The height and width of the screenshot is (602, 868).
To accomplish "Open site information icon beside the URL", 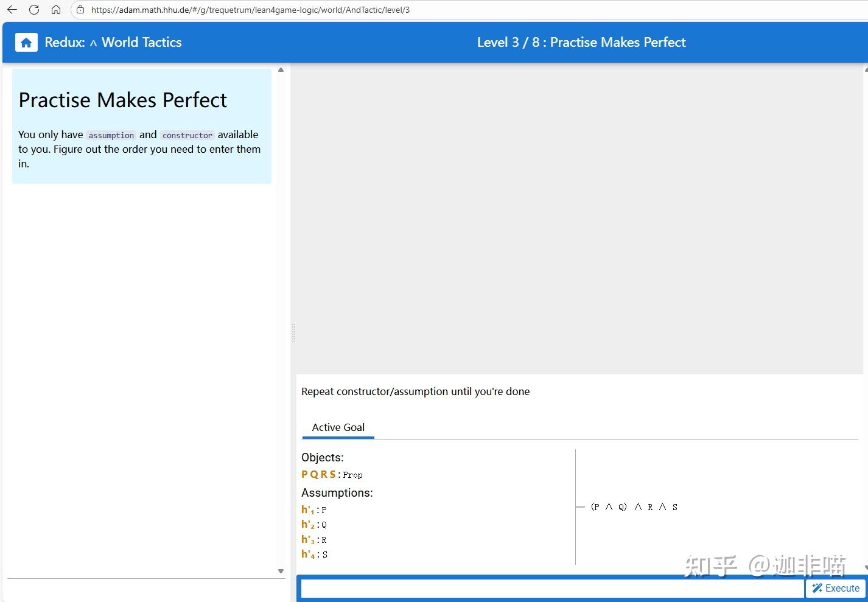I will tap(80, 10).
